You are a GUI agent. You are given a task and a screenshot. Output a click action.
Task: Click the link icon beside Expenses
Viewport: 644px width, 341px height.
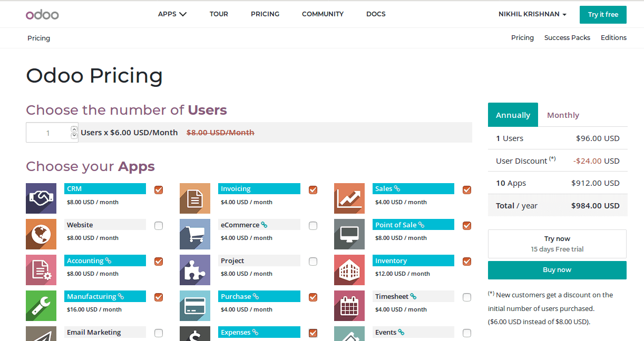pyautogui.click(x=255, y=332)
